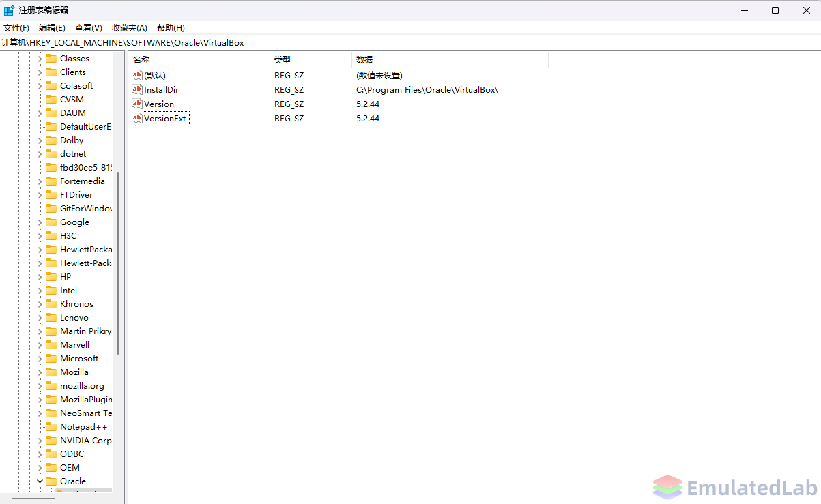Click the 数据 column header
Viewport: 821px width, 504px height.
coord(450,59)
